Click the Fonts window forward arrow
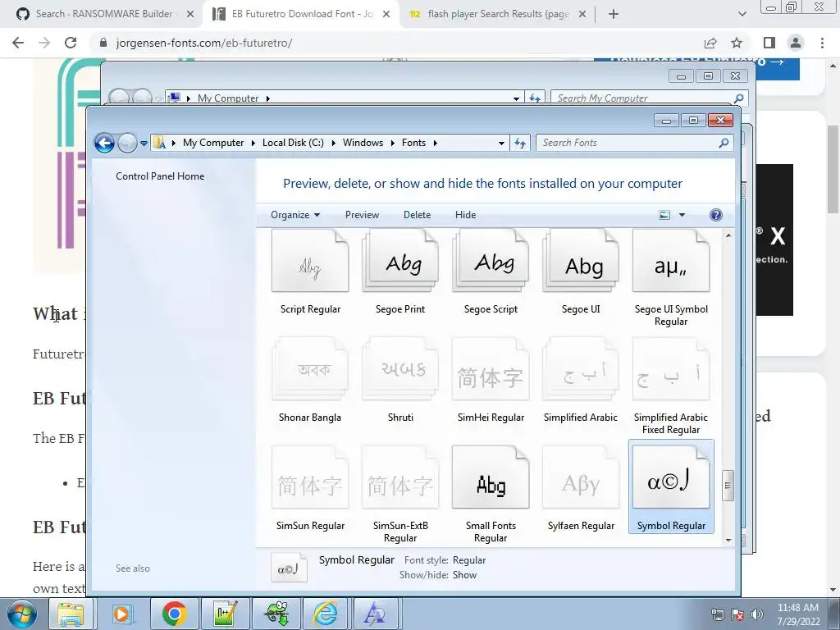Viewport: 840px width, 630px height. click(x=127, y=143)
